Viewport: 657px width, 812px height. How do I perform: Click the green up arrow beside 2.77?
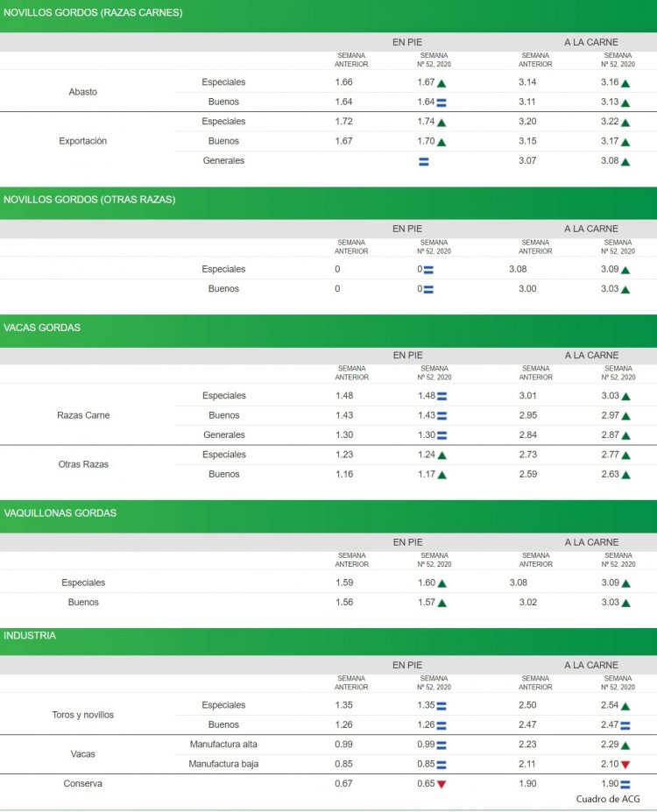tap(625, 455)
